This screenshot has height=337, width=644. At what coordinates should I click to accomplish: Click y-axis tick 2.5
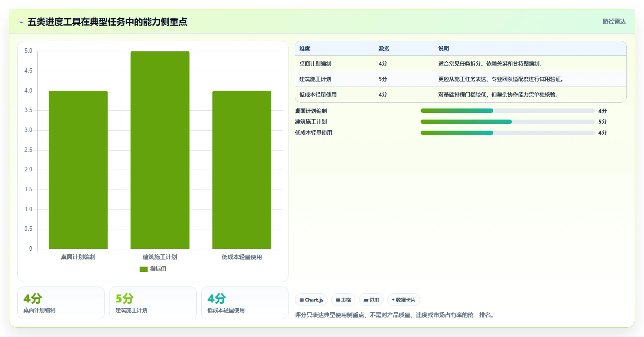[28, 150]
